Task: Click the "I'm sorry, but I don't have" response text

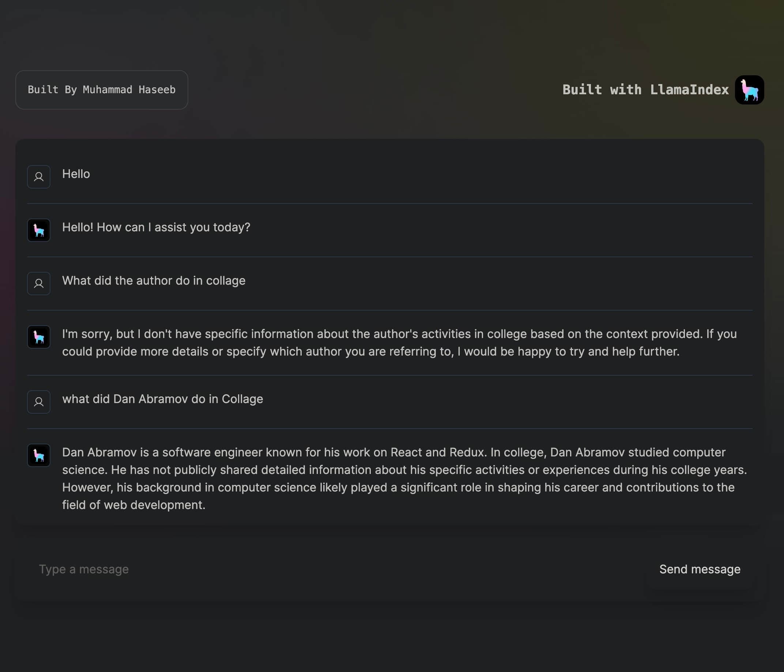Action: (x=400, y=343)
